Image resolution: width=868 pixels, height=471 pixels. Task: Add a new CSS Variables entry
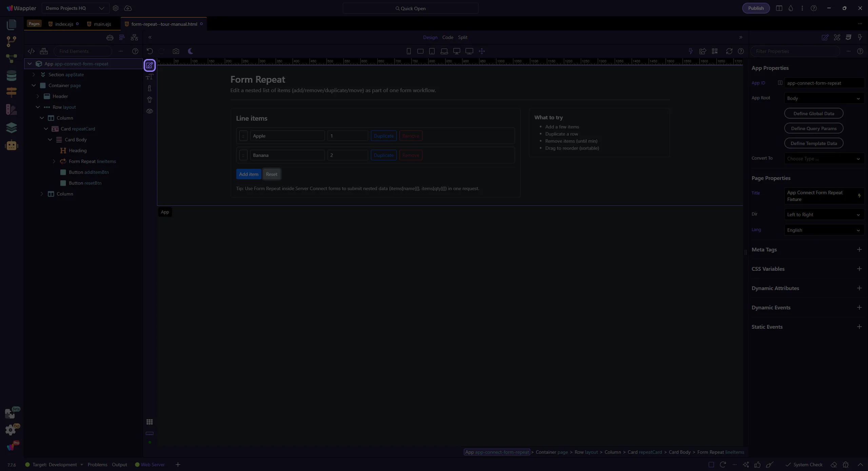pyautogui.click(x=859, y=269)
